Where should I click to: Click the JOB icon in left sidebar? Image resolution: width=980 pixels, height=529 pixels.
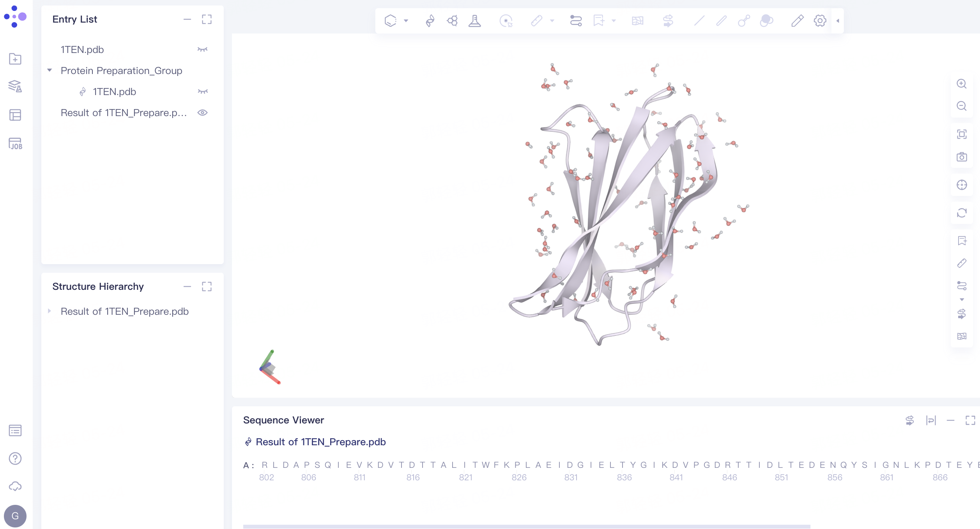pyautogui.click(x=15, y=144)
